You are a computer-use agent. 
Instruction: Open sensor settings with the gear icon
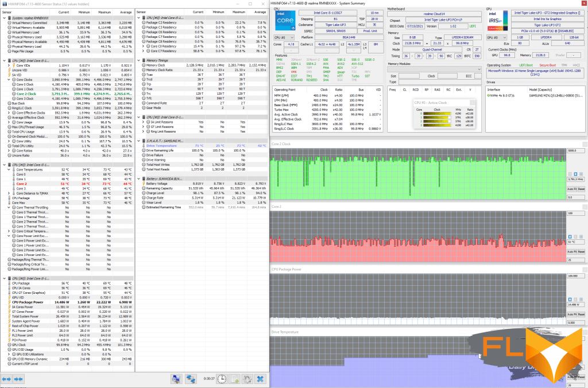tap(247, 379)
